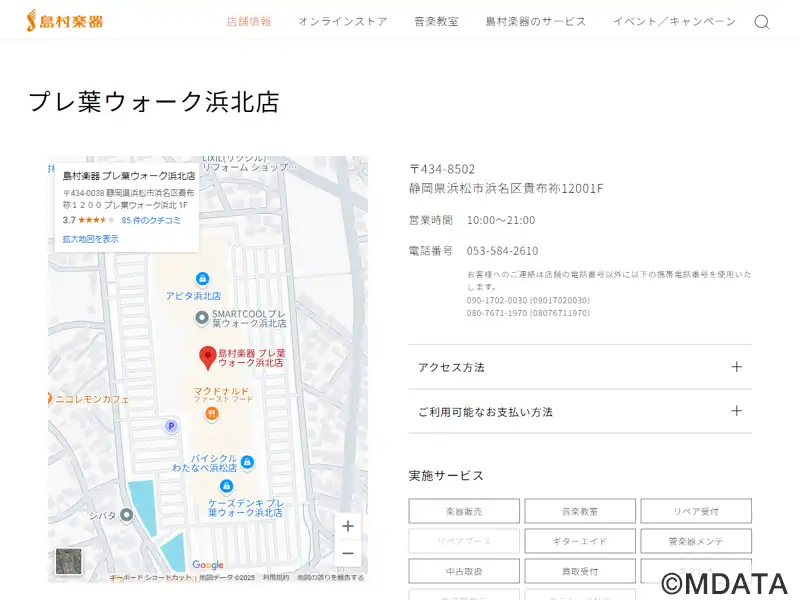
Task: Click 拡大地図を表示 link on the map
Action: tap(90, 239)
